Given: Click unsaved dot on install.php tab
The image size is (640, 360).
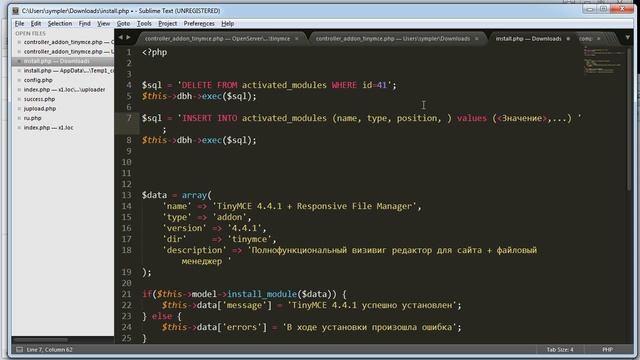Looking at the screenshot, I should tap(568, 39).
